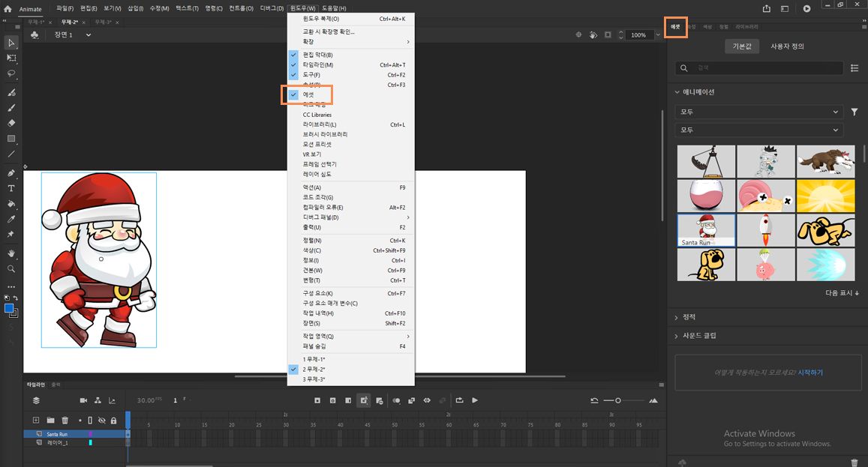Open the workspace layout switcher icon
Image resolution: width=868 pixels, height=467 pixels.
(x=785, y=8)
